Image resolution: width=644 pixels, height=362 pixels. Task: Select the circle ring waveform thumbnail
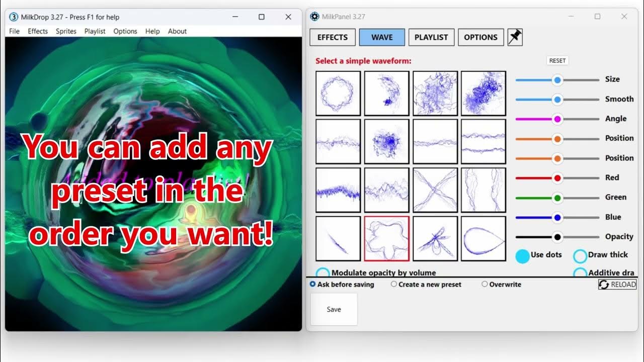(x=338, y=94)
